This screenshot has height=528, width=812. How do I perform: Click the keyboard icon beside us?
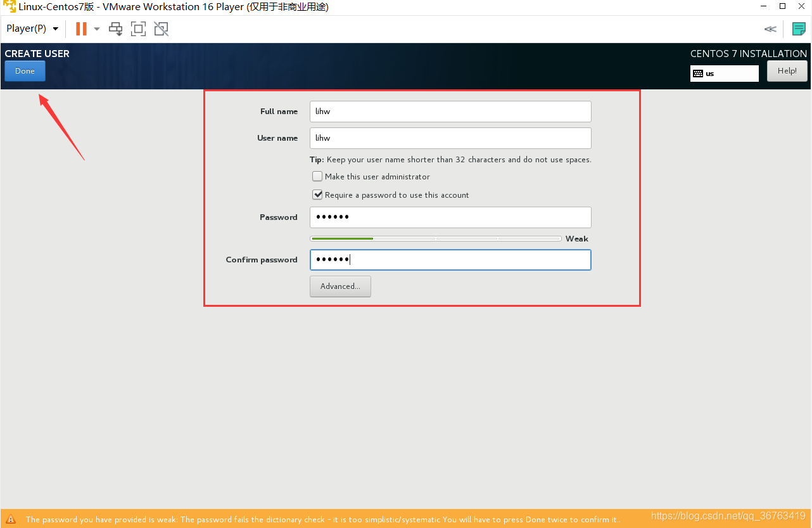pyautogui.click(x=698, y=74)
